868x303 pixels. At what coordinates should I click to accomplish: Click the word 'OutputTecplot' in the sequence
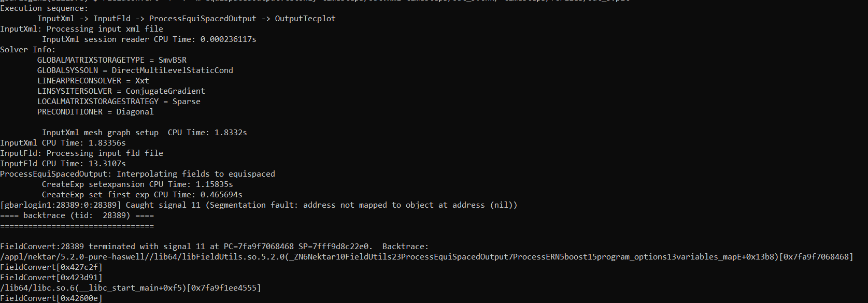(x=305, y=19)
